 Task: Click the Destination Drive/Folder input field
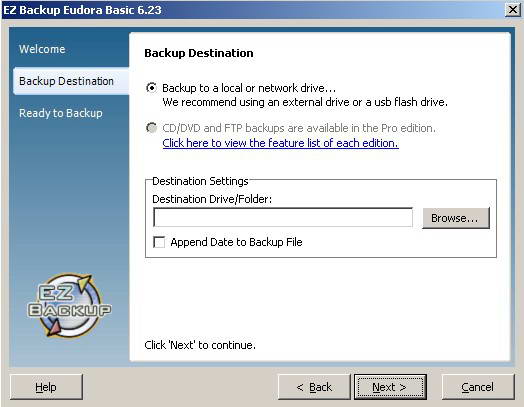(x=283, y=217)
